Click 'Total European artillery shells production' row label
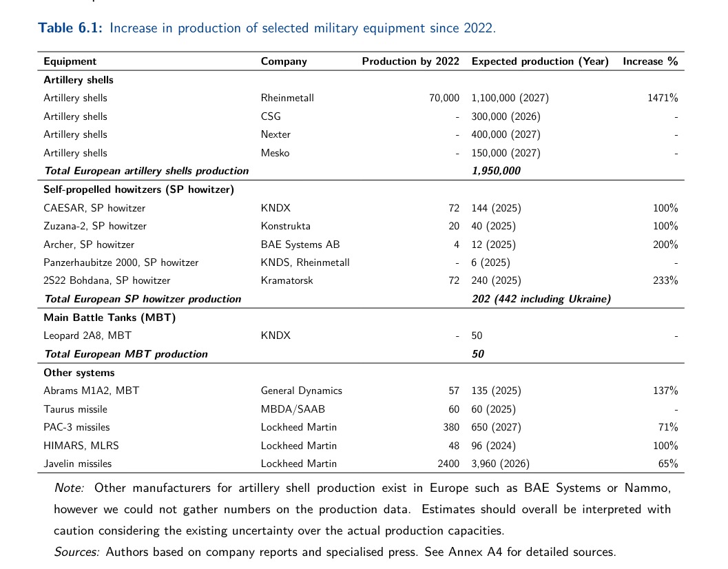This screenshot has height=569, width=728. tap(146, 171)
